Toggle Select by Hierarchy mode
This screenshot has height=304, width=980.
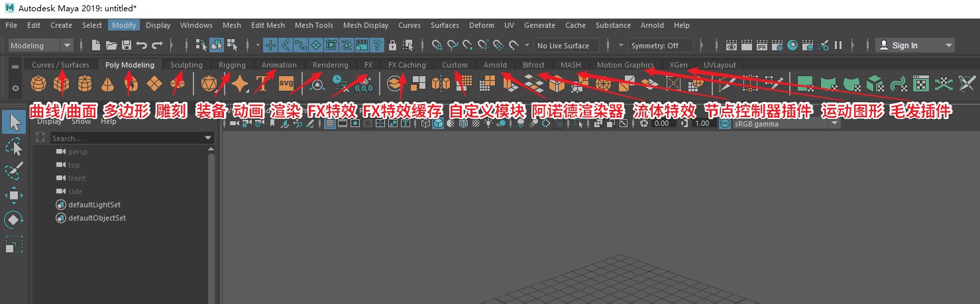(x=201, y=45)
